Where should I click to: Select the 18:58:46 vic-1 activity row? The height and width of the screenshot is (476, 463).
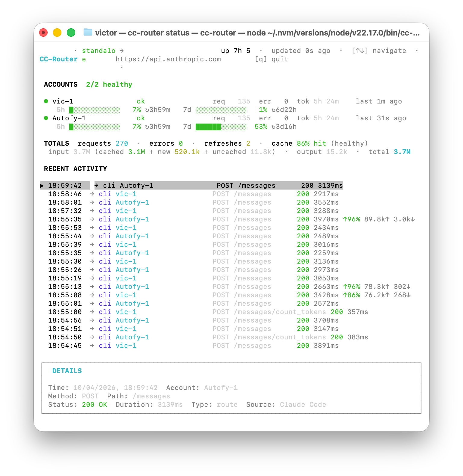[x=193, y=194]
